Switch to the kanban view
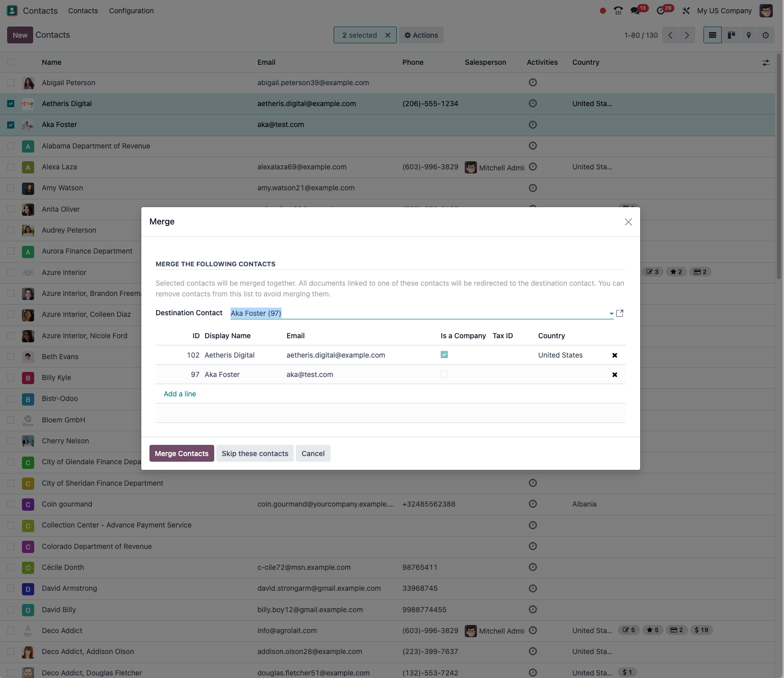The image size is (784, 678). pyautogui.click(x=731, y=35)
